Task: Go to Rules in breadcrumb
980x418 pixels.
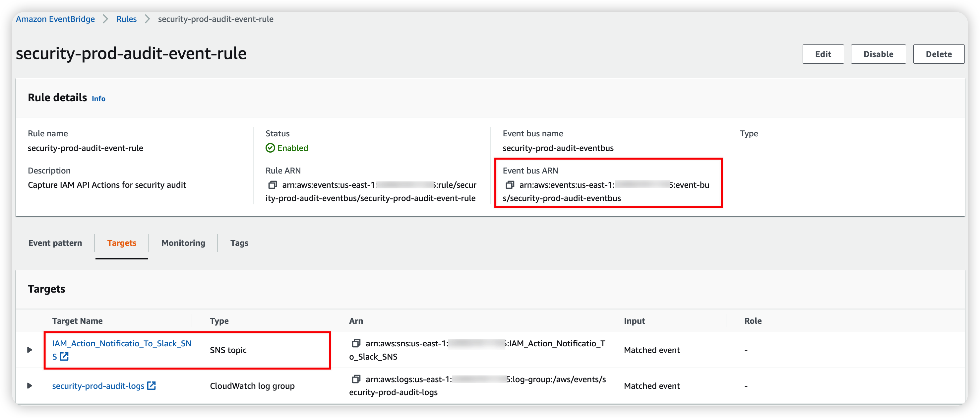Action: click(x=126, y=19)
